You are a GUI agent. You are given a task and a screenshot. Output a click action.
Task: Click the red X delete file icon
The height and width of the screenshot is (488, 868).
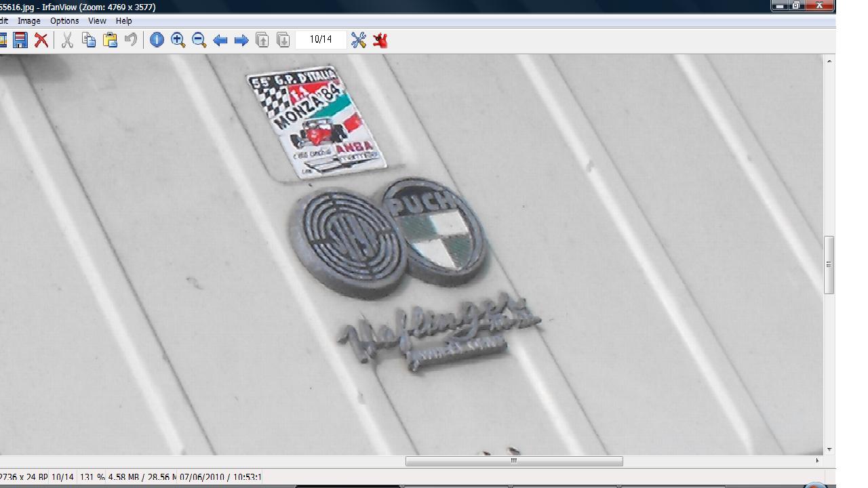pyautogui.click(x=41, y=40)
